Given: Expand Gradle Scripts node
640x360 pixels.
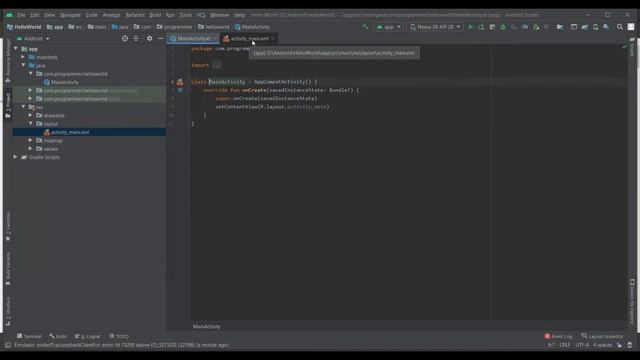Looking at the screenshot, I should click(x=16, y=157).
